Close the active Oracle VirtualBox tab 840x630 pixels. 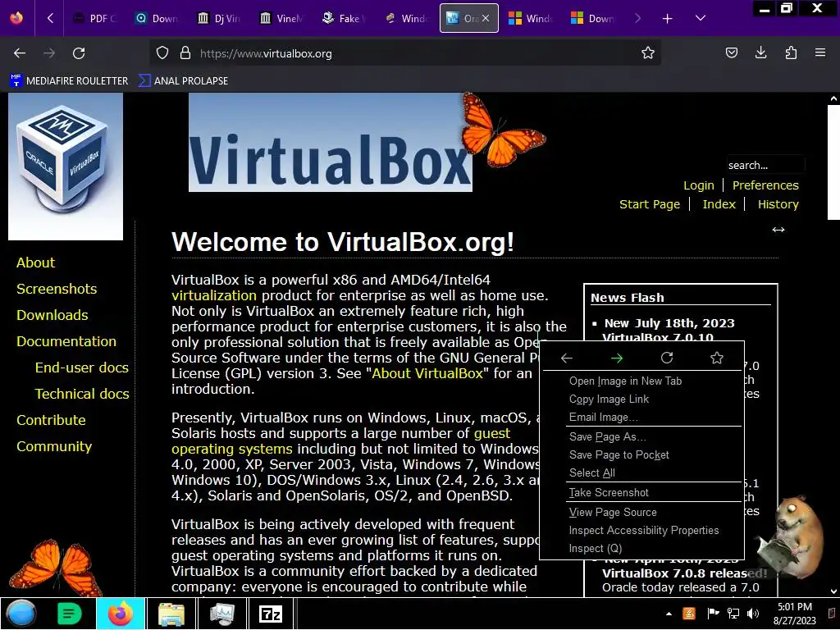coord(486,18)
